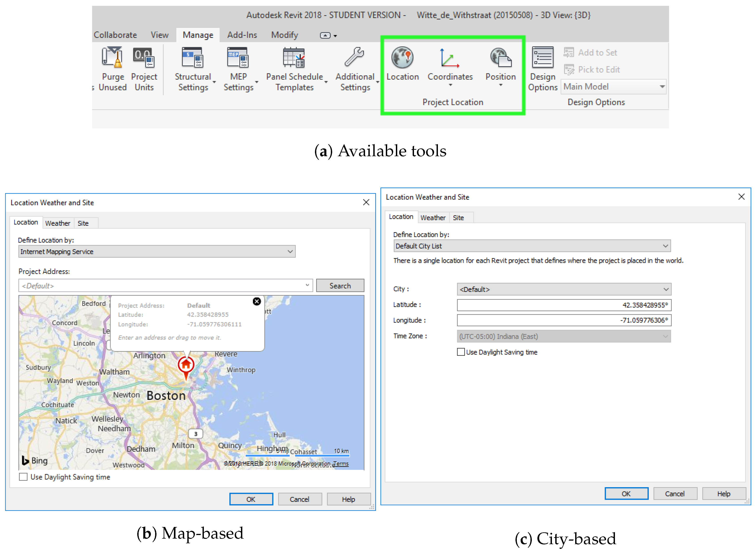Open Project Units tool

click(144, 69)
